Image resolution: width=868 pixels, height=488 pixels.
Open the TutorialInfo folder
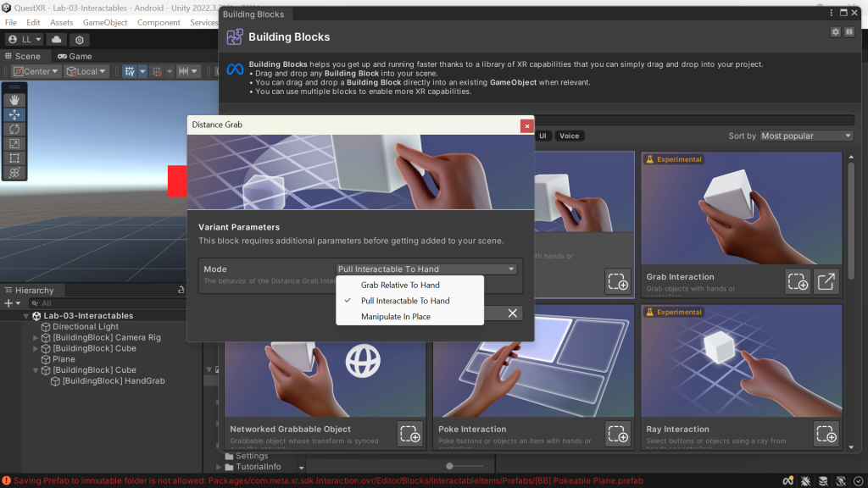tap(258, 467)
